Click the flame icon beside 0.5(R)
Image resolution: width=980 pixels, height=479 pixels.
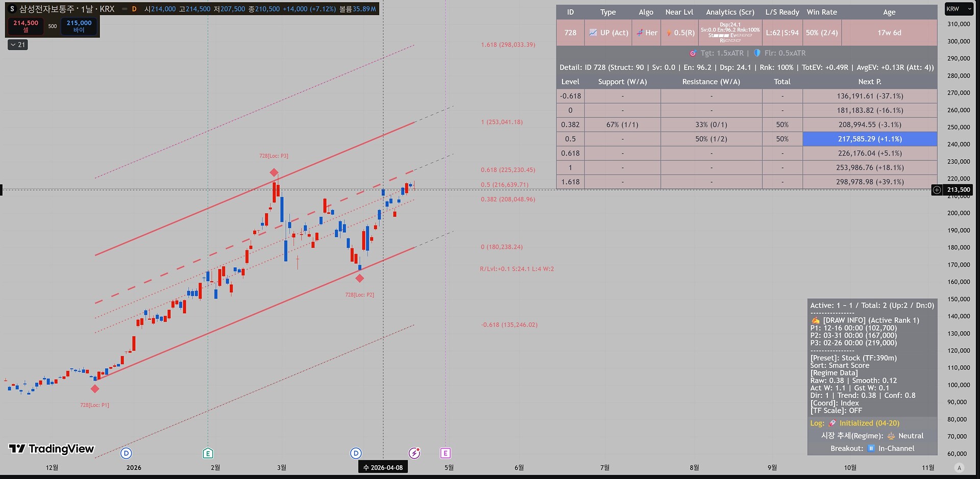click(669, 33)
